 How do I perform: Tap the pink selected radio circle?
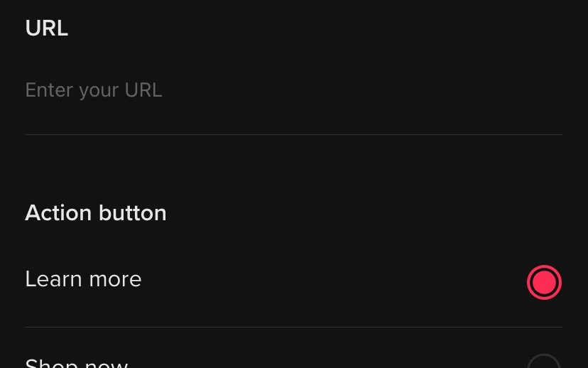(x=544, y=282)
